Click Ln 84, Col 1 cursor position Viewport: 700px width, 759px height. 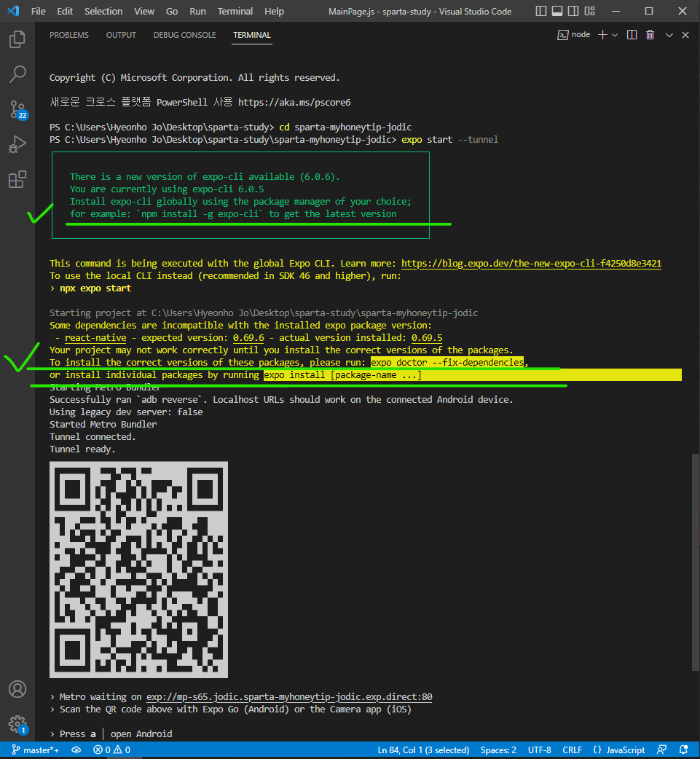(423, 750)
